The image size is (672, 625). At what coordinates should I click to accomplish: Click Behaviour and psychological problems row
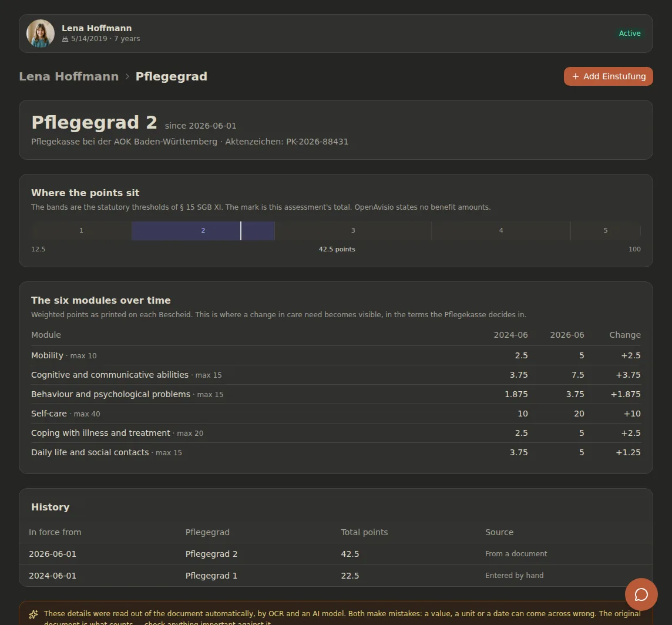pyautogui.click(x=335, y=394)
